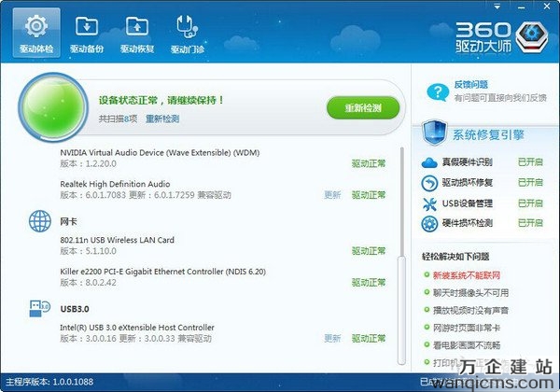Open the 新装系统不能联网 problem link

click(467, 275)
